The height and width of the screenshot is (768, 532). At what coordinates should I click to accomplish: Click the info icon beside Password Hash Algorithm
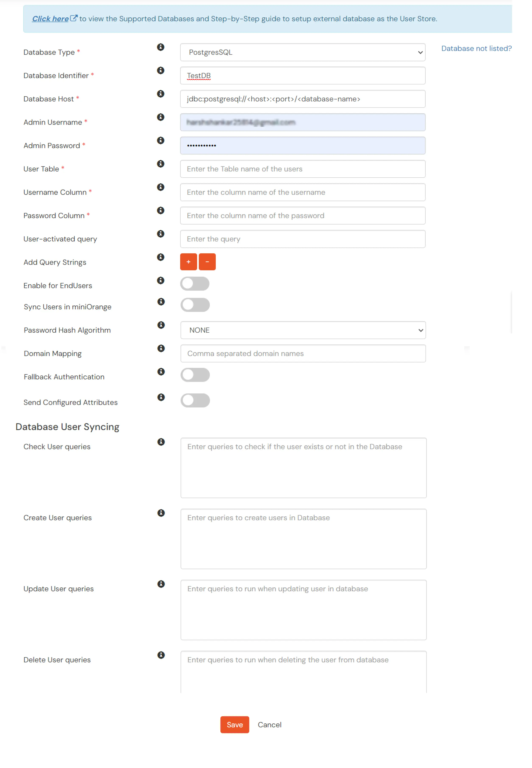[x=161, y=325]
